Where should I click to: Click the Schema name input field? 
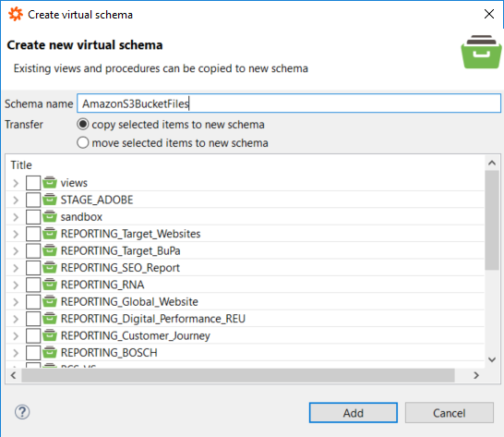289,103
